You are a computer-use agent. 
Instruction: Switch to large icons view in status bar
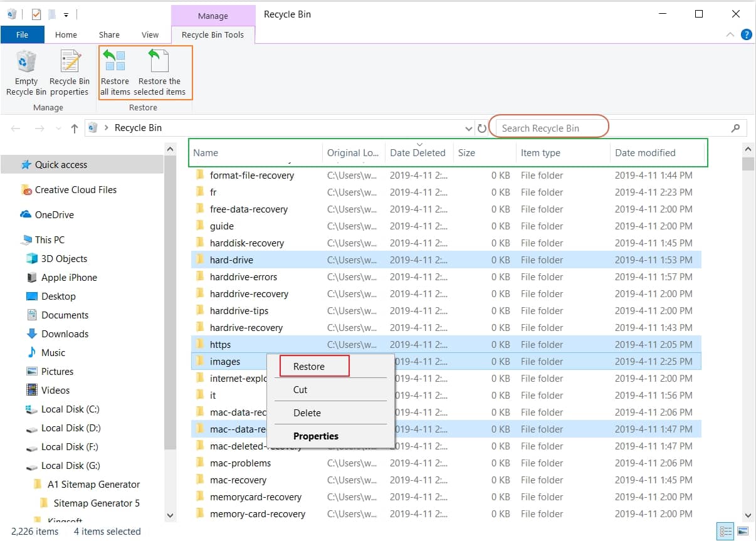tap(743, 531)
